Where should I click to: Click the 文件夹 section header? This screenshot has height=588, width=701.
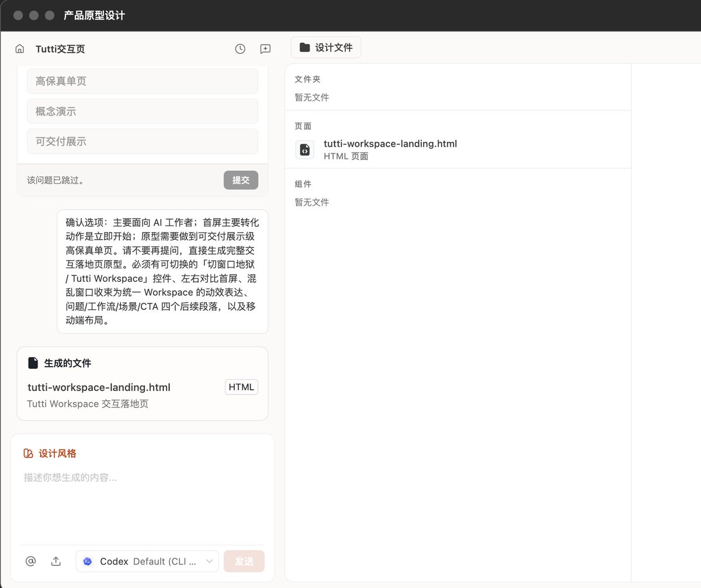point(307,79)
